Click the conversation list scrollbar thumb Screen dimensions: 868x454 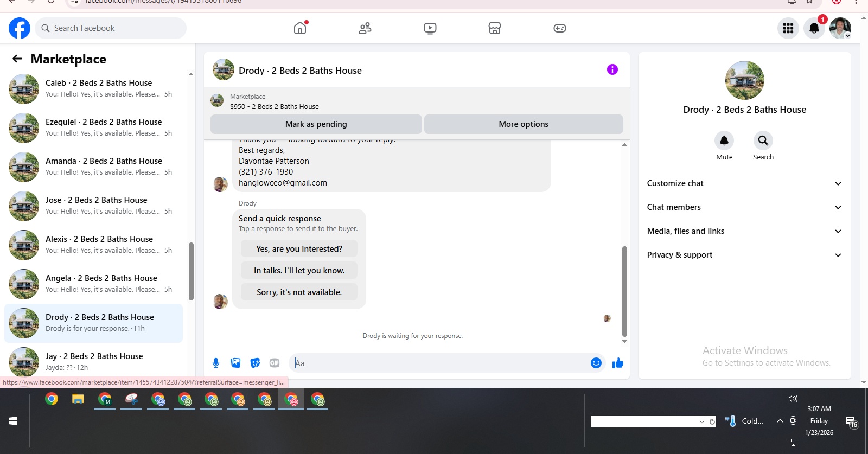[191, 271]
